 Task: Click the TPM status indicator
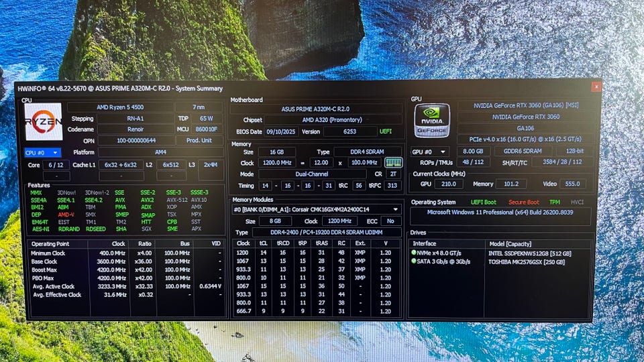[554, 202]
